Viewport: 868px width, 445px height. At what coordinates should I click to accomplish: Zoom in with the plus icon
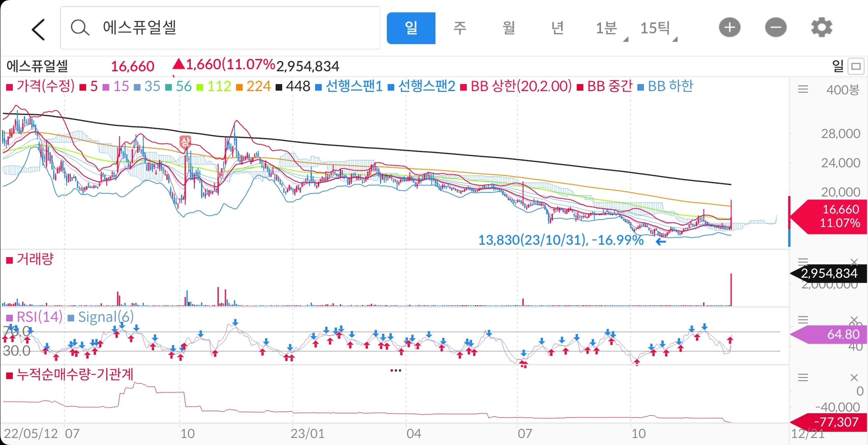730,28
